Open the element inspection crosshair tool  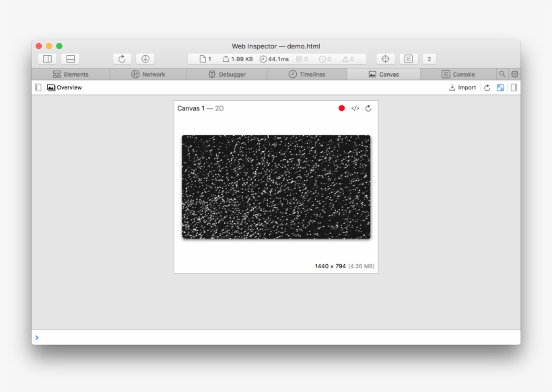point(384,58)
